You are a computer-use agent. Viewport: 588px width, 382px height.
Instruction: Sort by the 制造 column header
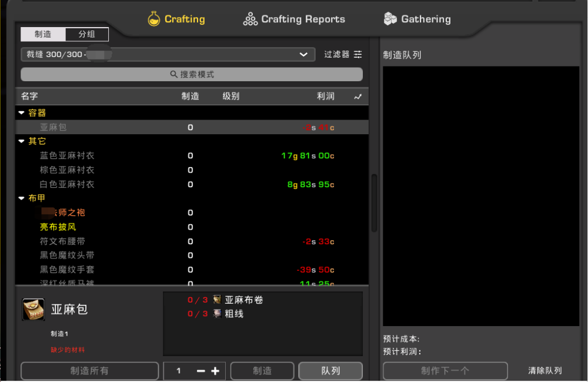point(191,97)
